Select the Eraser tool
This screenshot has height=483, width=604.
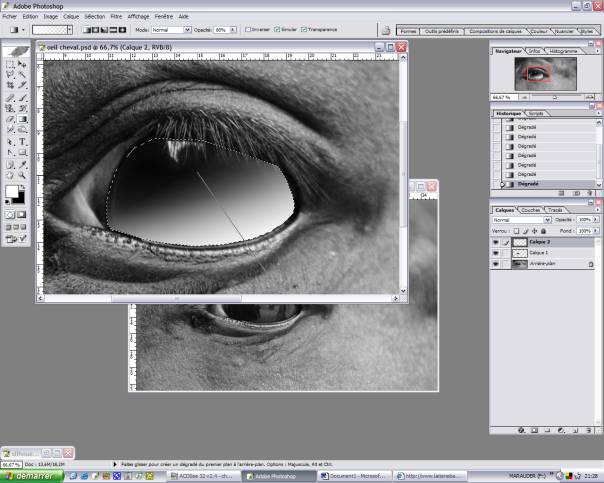[x=10, y=119]
